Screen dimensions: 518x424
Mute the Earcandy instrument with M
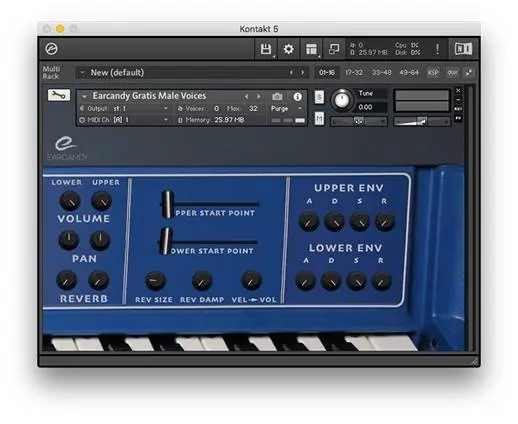tap(319, 119)
